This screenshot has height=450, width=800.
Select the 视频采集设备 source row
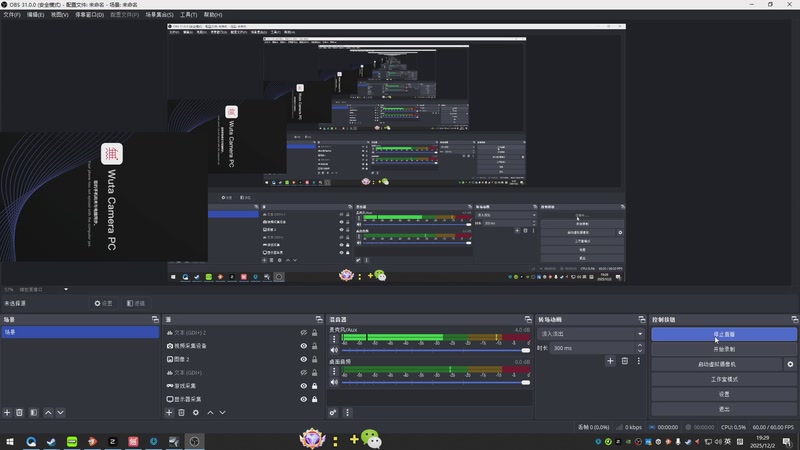pos(244,346)
